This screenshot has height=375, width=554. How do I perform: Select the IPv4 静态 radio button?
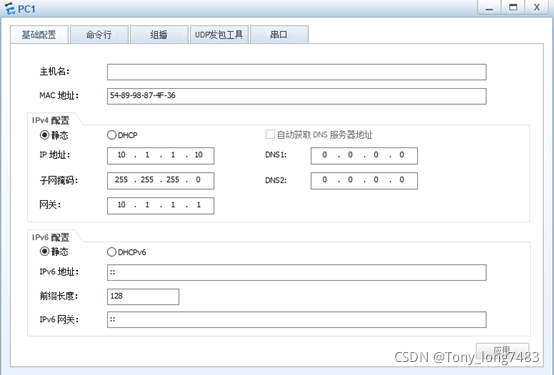(x=45, y=135)
